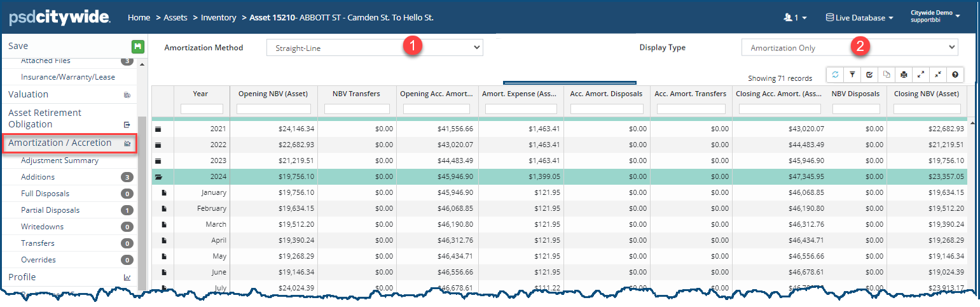
Task: Open the grid filter funnel icon
Action: click(x=852, y=75)
